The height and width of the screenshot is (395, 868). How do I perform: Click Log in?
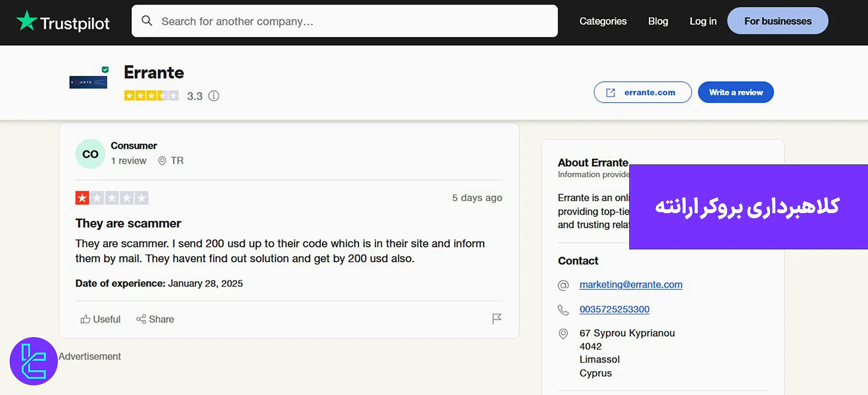(703, 21)
